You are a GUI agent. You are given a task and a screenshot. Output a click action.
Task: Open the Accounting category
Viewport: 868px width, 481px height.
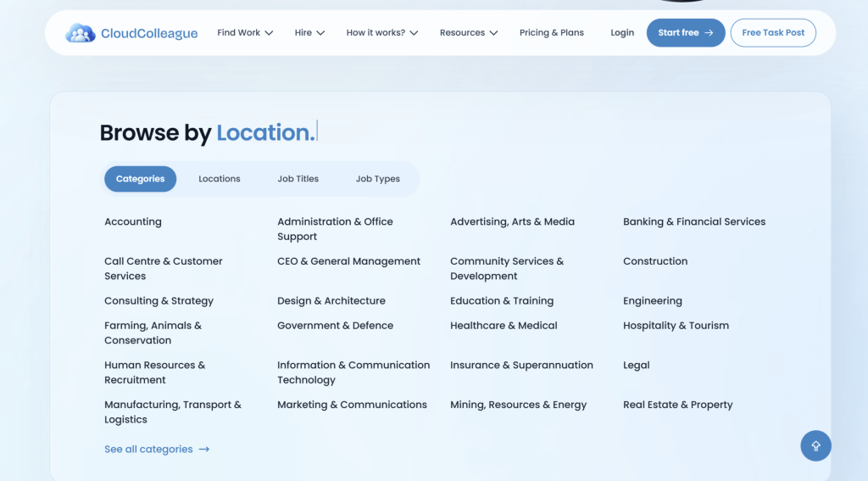coord(133,221)
